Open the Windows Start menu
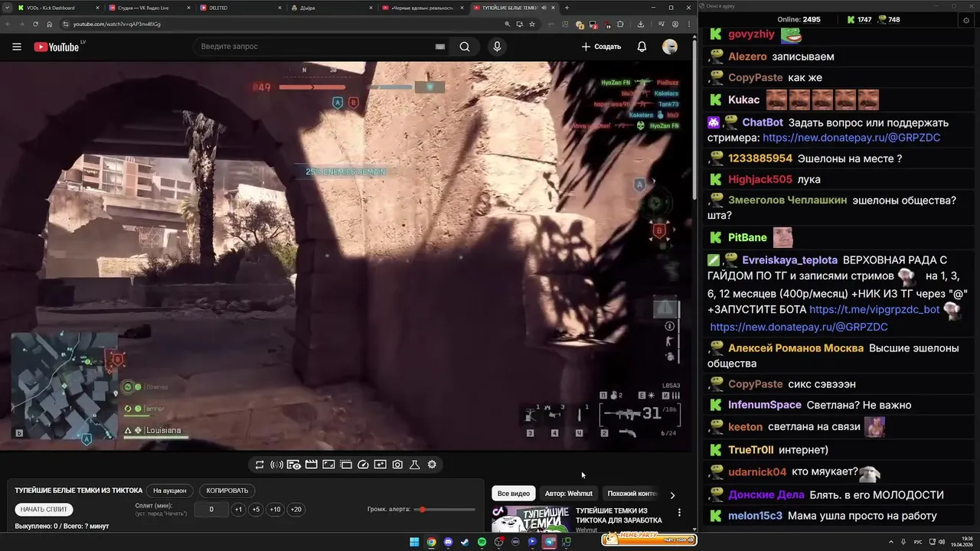This screenshot has width=980, height=551. click(414, 542)
